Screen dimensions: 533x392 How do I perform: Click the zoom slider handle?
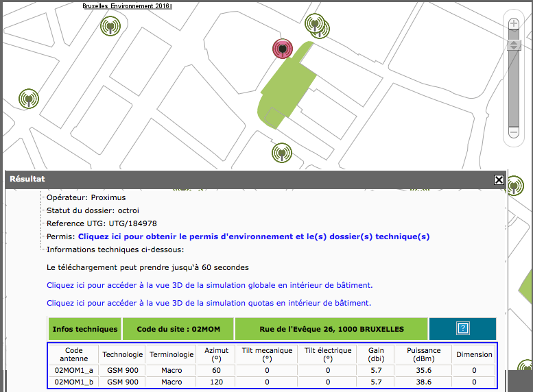[513, 45]
